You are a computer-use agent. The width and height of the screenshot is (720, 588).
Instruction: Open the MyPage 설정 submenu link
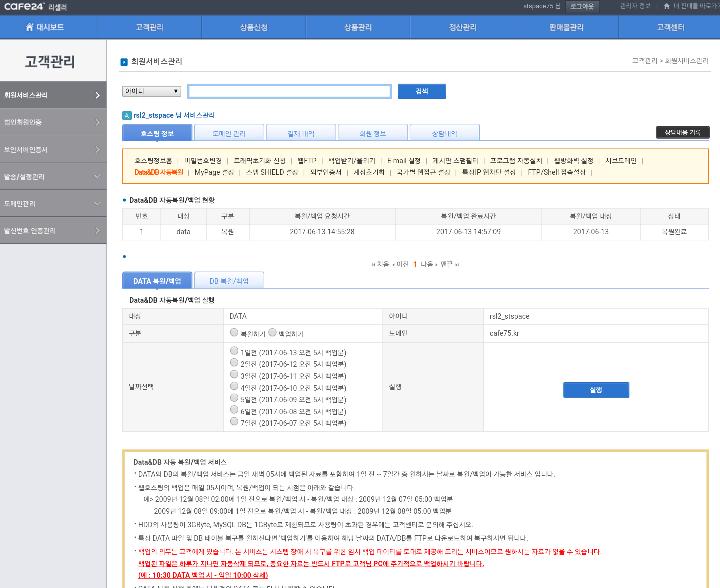[x=214, y=172]
